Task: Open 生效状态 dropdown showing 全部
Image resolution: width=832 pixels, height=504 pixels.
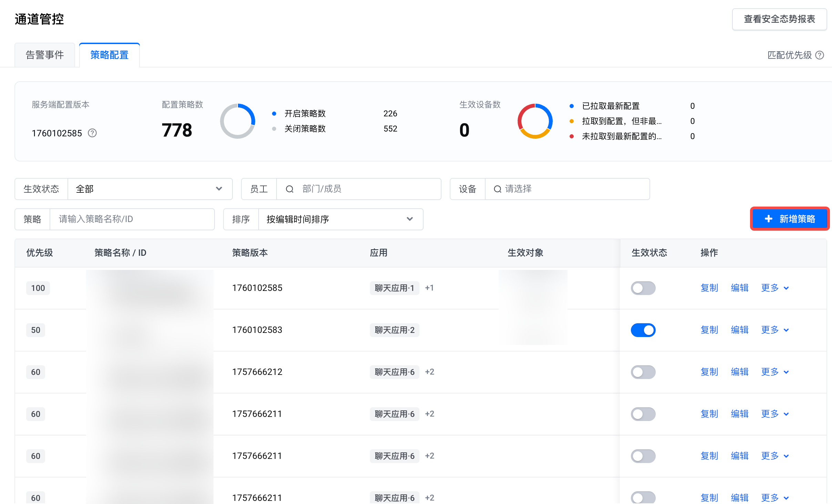Action: pyautogui.click(x=150, y=189)
